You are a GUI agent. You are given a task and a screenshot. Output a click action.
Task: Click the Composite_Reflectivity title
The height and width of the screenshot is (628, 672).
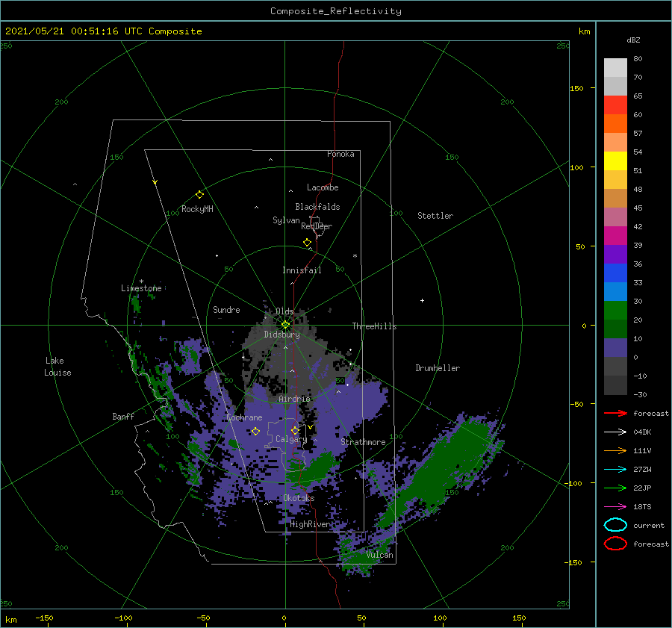tap(336, 11)
